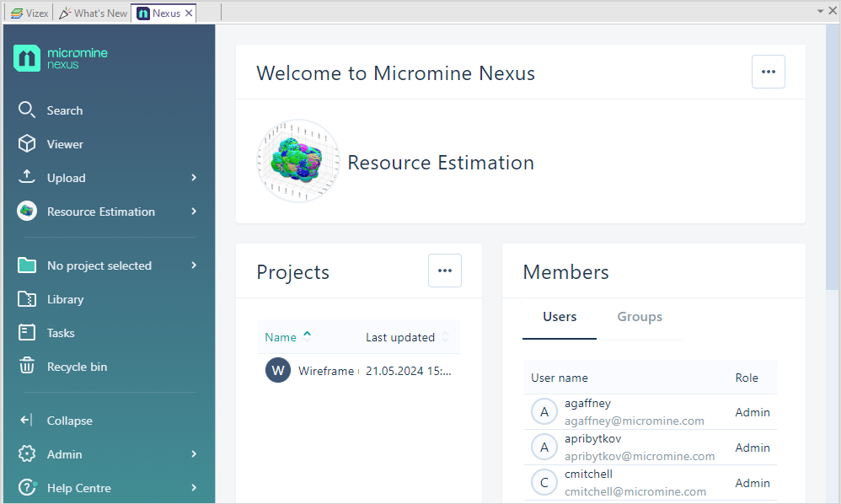Click Resource Estimation sidebar avatar icon
This screenshot has height=504, width=841.
pyautogui.click(x=27, y=211)
